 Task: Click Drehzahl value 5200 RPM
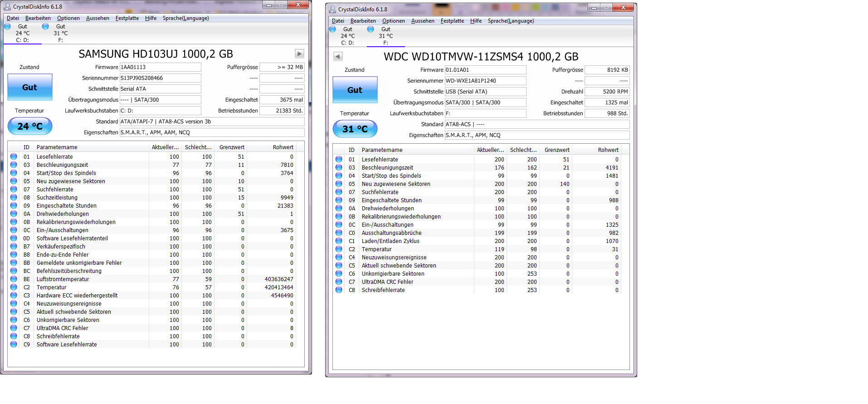607,92
